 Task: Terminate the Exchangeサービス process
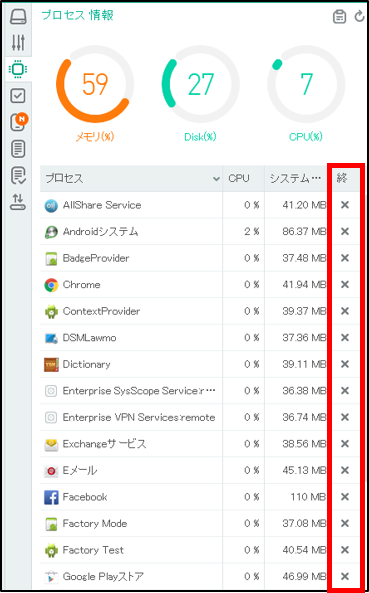coord(344,444)
